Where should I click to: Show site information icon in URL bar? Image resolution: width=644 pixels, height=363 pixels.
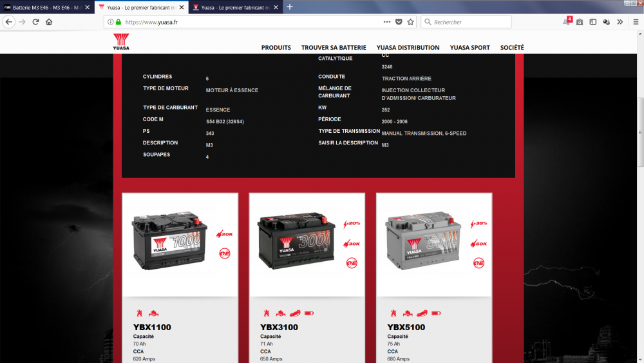pos(111,22)
